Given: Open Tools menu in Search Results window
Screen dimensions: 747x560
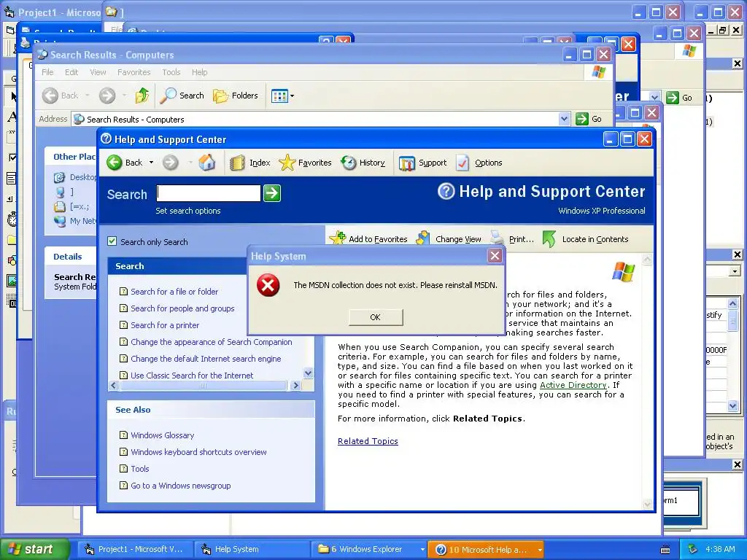Looking at the screenshot, I should point(171,72).
